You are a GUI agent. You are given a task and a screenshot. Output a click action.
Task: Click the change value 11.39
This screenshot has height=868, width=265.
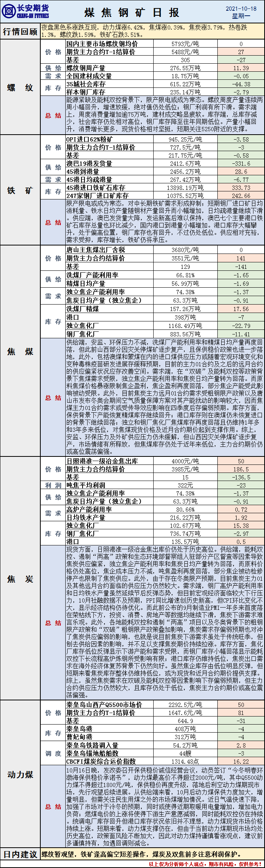[x=241, y=68]
